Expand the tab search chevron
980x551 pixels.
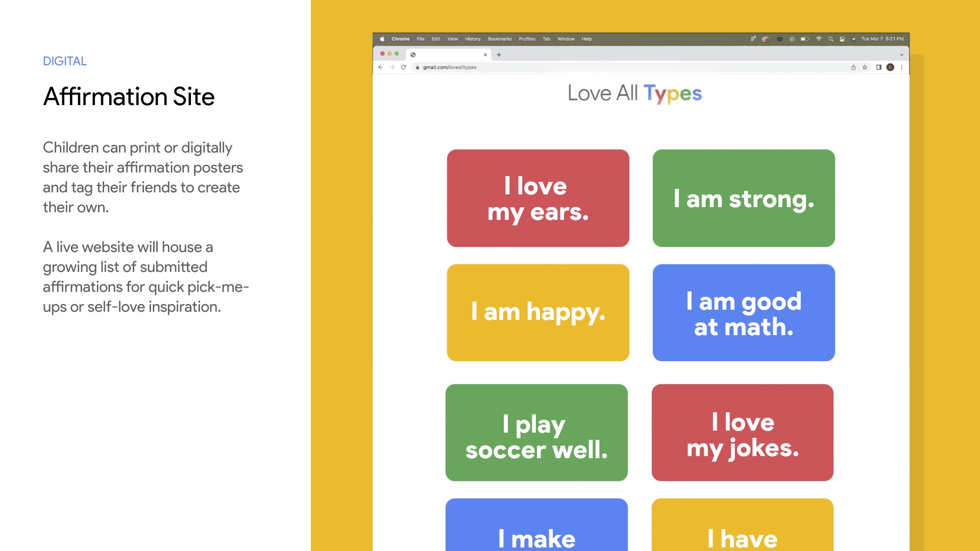coord(901,55)
